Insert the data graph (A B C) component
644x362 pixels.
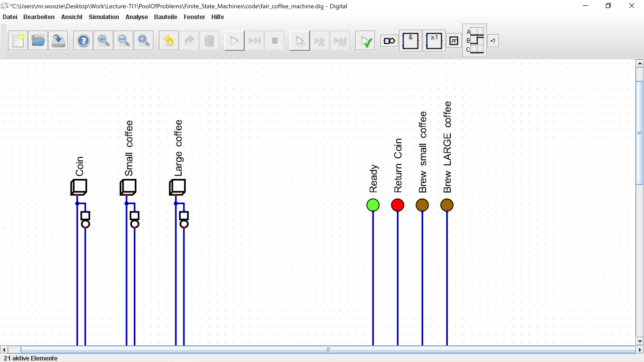[475, 41]
